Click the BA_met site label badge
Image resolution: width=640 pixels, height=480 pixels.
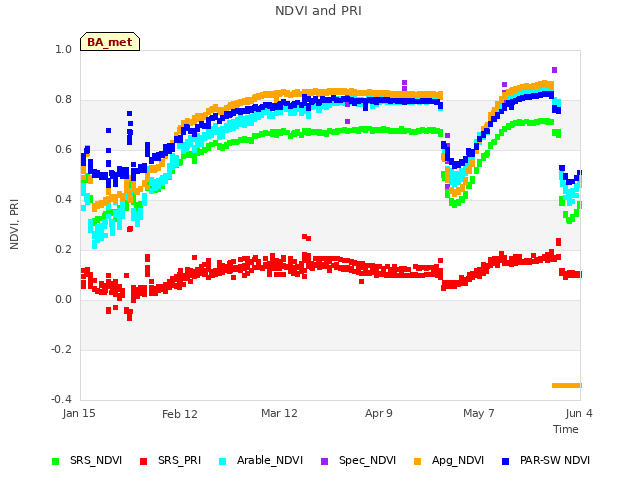point(110,42)
